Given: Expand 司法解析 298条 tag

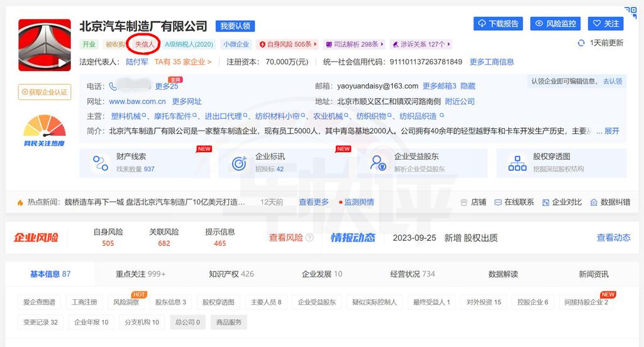Looking at the screenshot, I should click(355, 45).
